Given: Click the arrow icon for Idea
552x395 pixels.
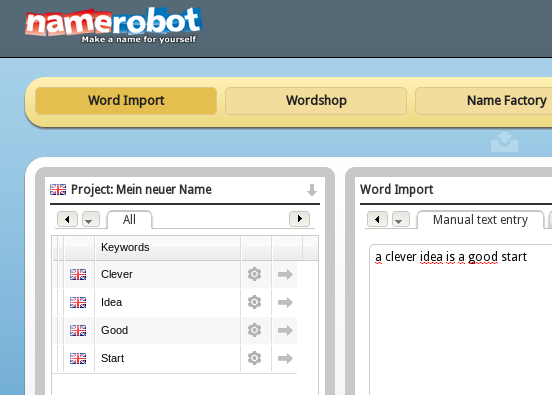Looking at the screenshot, I should (x=285, y=302).
